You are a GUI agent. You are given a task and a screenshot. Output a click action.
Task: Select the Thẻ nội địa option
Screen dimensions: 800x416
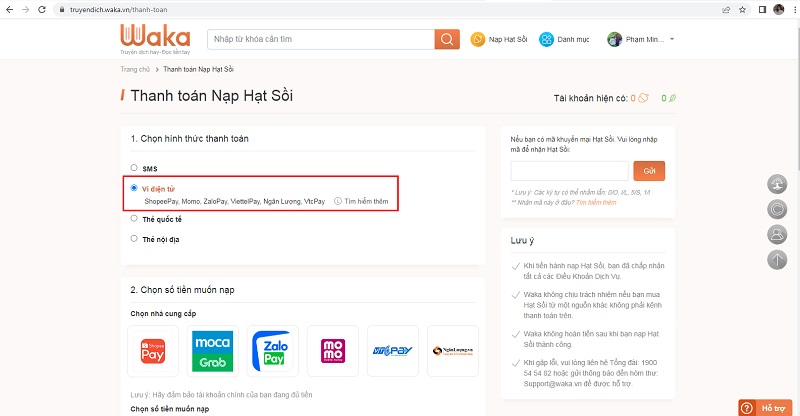pyautogui.click(x=134, y=239)
